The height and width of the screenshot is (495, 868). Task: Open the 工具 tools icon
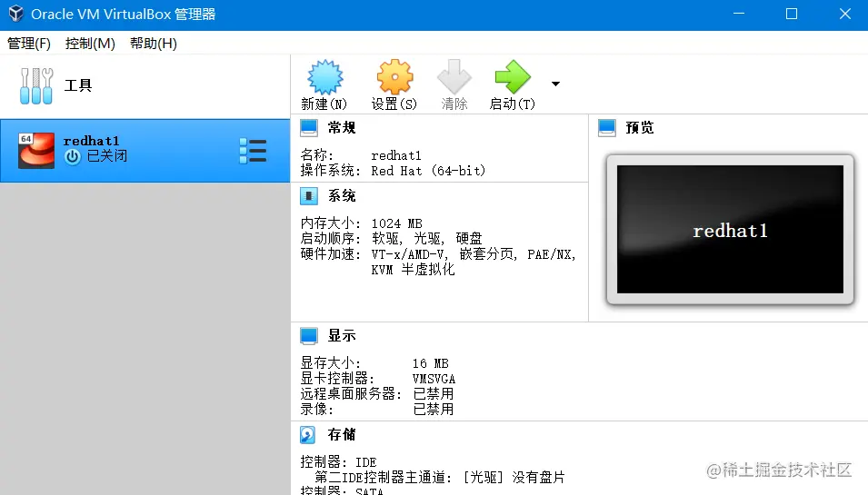[36, 85]
